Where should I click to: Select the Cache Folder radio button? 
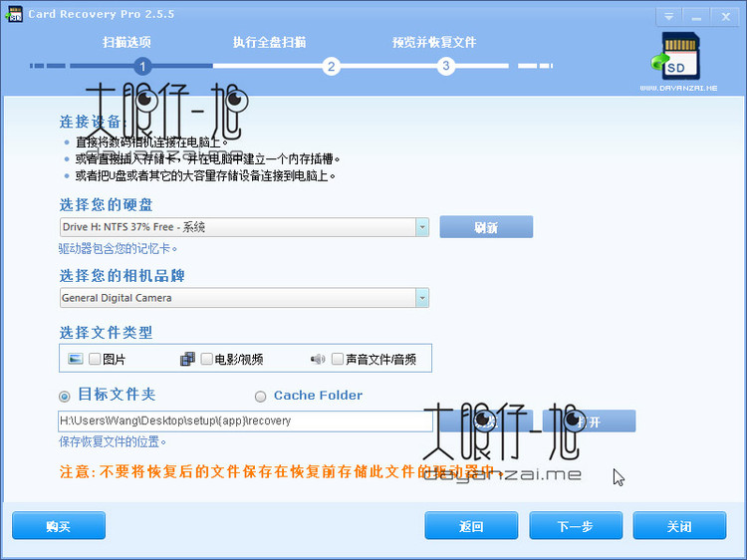(260, 396)
